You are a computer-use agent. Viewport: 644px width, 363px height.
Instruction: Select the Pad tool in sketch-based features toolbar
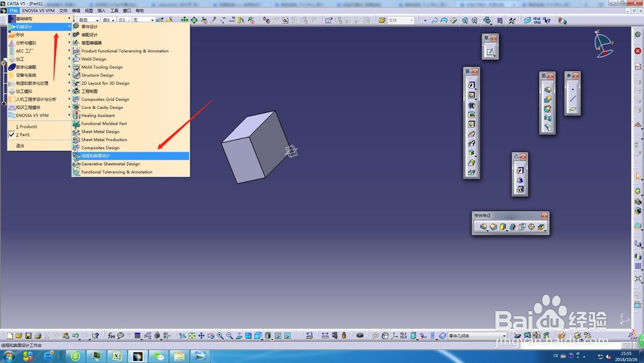click(x=471, y=85)
